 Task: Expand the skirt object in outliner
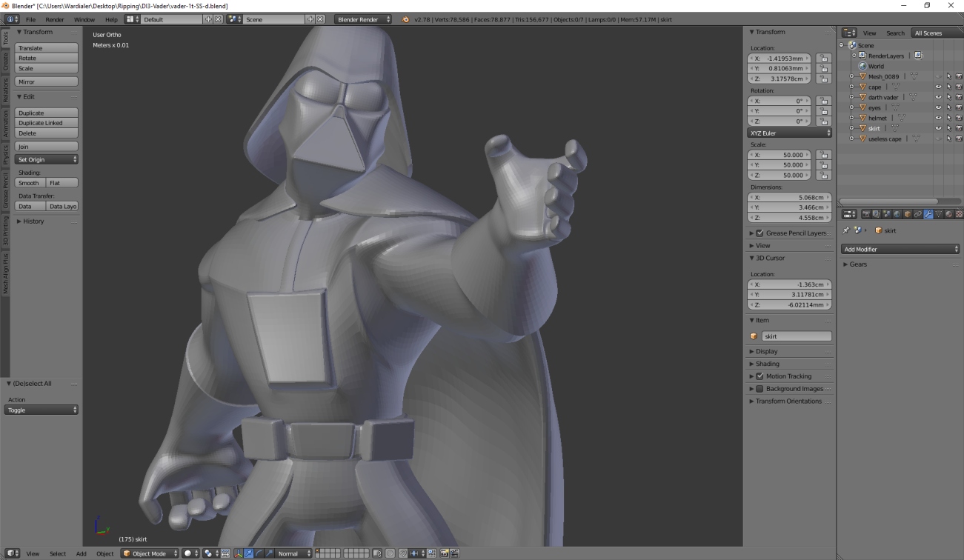pyautogui.click(x=852, y=128)
